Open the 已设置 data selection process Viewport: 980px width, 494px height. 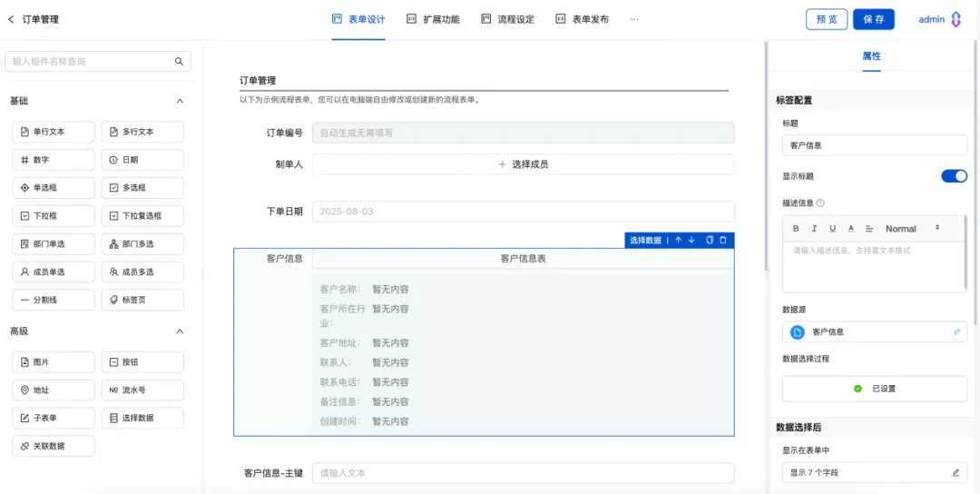coord(875,389)
